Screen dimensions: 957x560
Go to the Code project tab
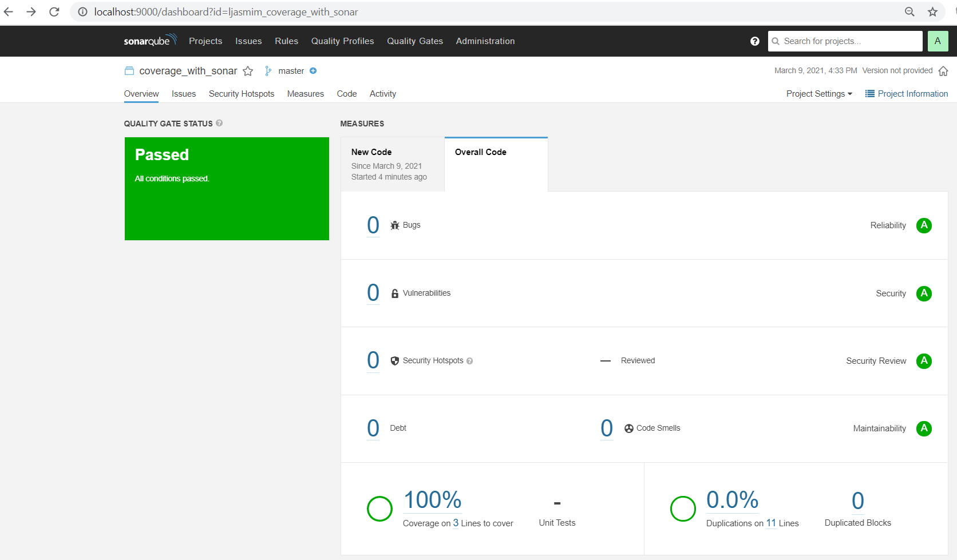[x=347, y=94]
